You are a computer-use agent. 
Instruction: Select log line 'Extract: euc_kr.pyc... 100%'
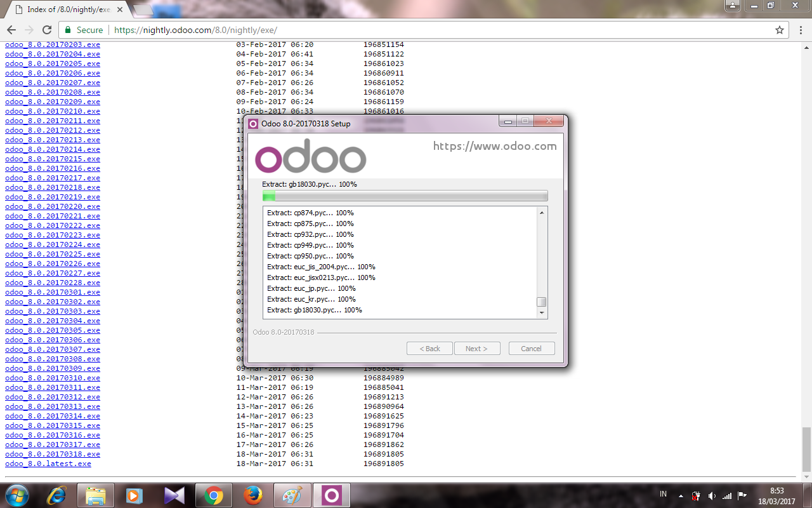(x=311, y=299)
